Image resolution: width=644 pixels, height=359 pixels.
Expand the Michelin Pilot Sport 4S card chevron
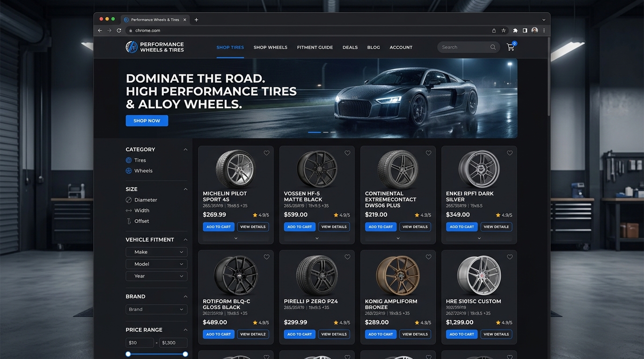click(x=236, y=238)
